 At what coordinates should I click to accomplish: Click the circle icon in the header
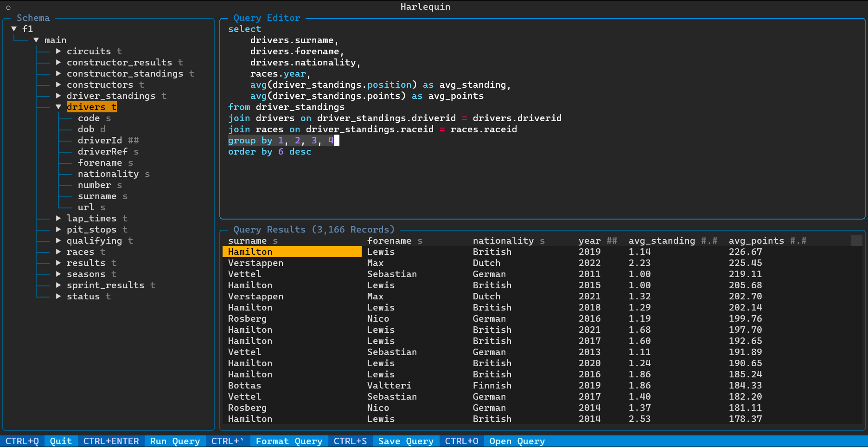[x=8, y=7]
